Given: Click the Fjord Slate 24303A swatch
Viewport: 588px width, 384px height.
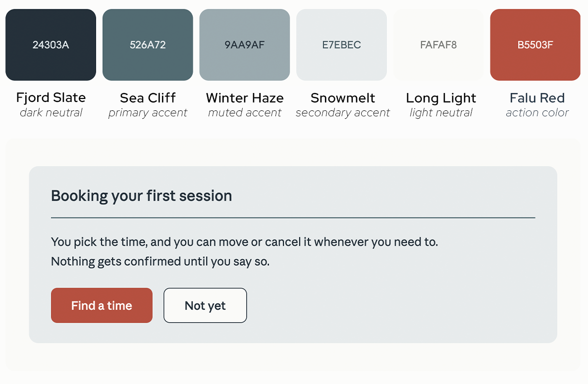Looking at the screenshot, I should tap(51, 45).
